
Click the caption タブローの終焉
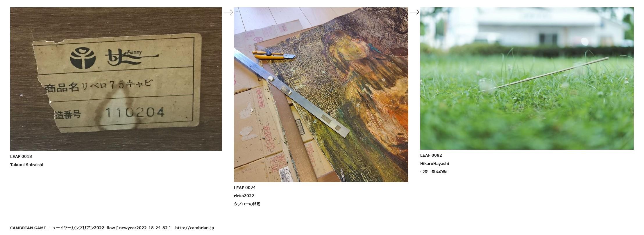coord(247,204)
